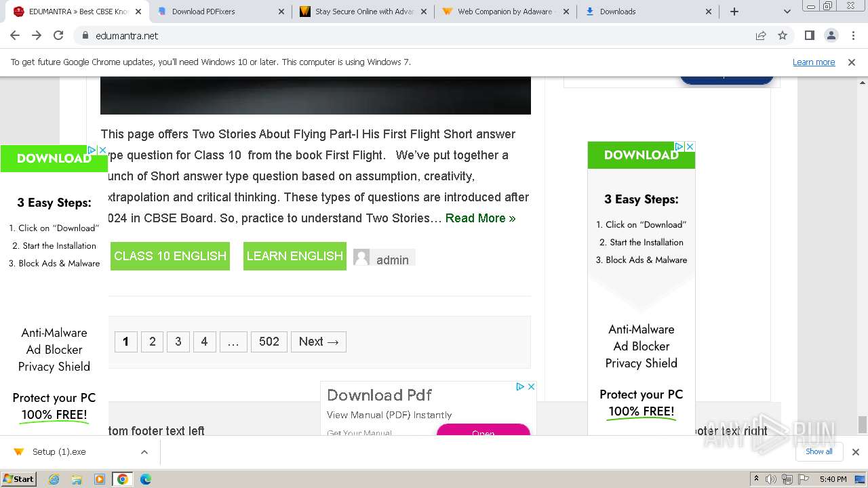Open AdChoices icon on the Download Pdf ad
Screen dimensions: 868x488
point(520,386)
